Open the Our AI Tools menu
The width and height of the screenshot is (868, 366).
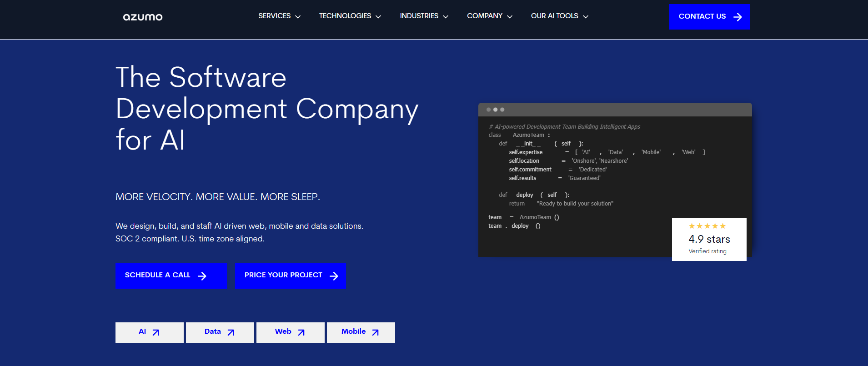pos(554,16)
